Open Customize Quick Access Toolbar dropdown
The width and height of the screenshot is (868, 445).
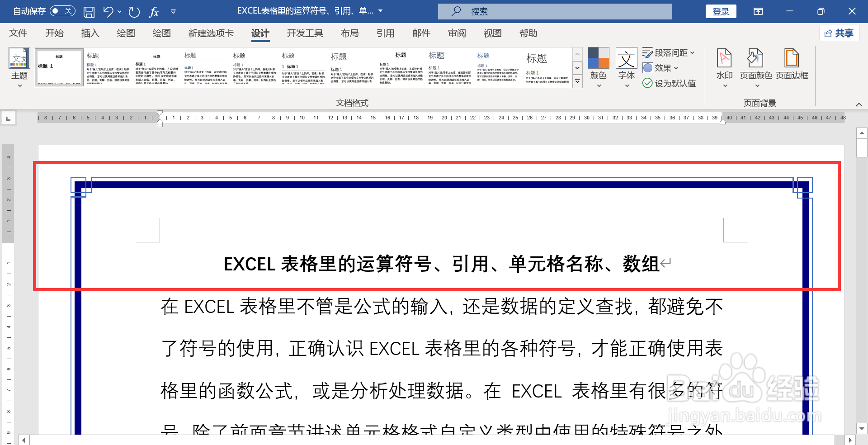click(173, 11)
